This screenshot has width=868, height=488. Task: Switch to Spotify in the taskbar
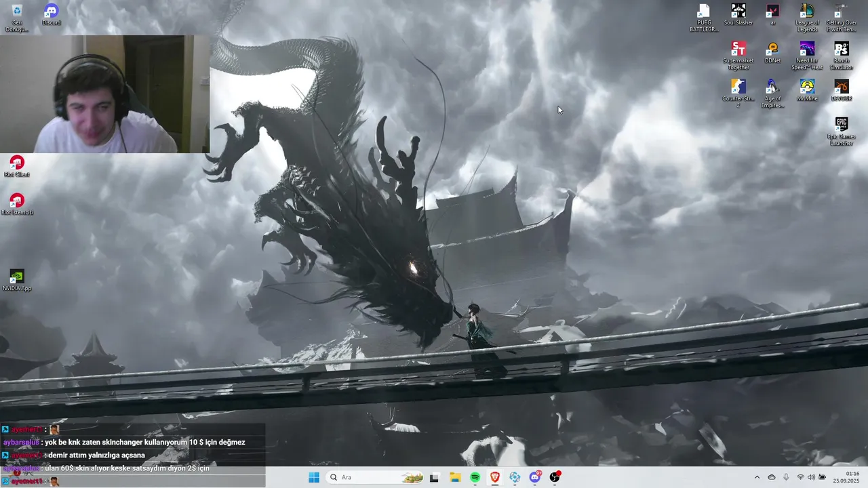pyautogui.click(x=475, y=477)
